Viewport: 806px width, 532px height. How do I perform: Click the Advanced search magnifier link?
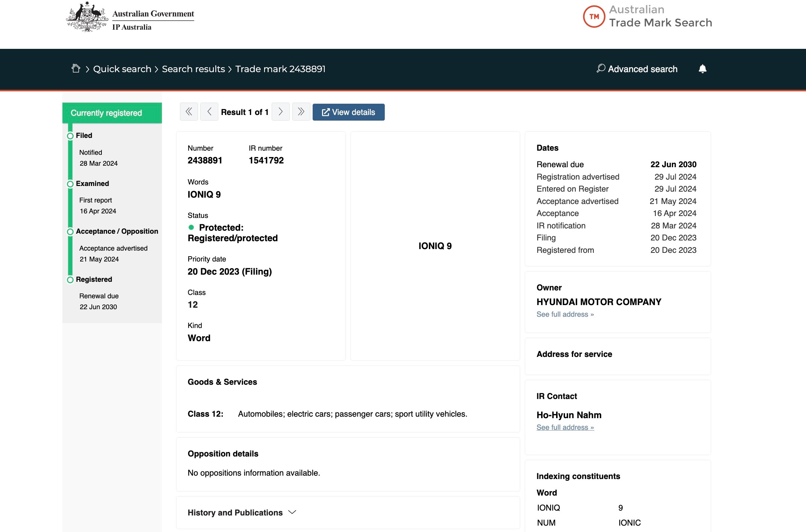coord(637,69)
